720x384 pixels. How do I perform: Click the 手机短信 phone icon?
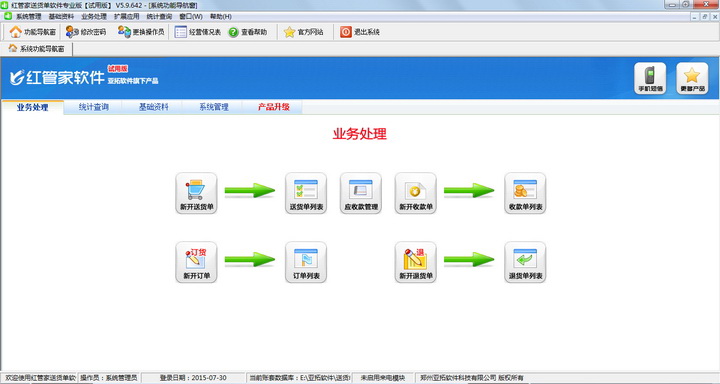(650, 78)
